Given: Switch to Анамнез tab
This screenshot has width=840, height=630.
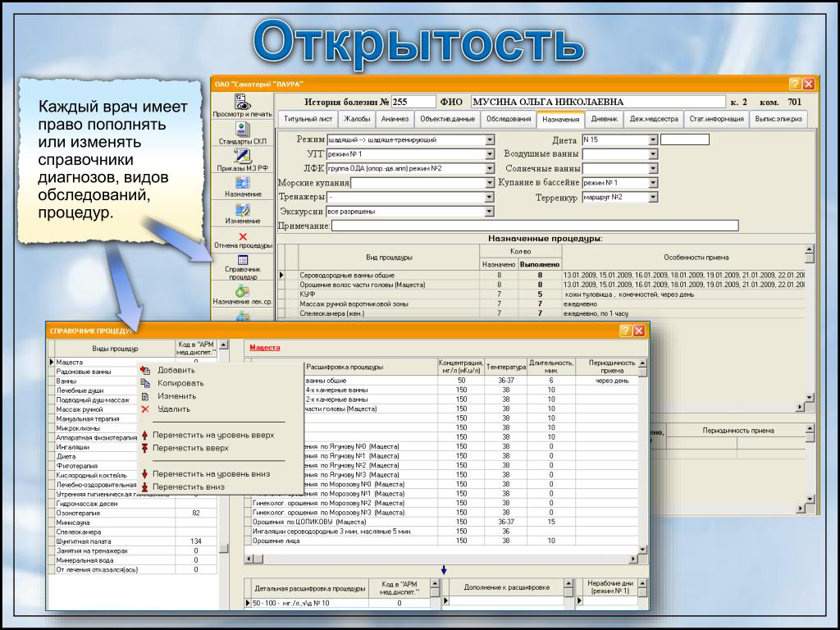Looking at the screenshot, I should [395, 119].
